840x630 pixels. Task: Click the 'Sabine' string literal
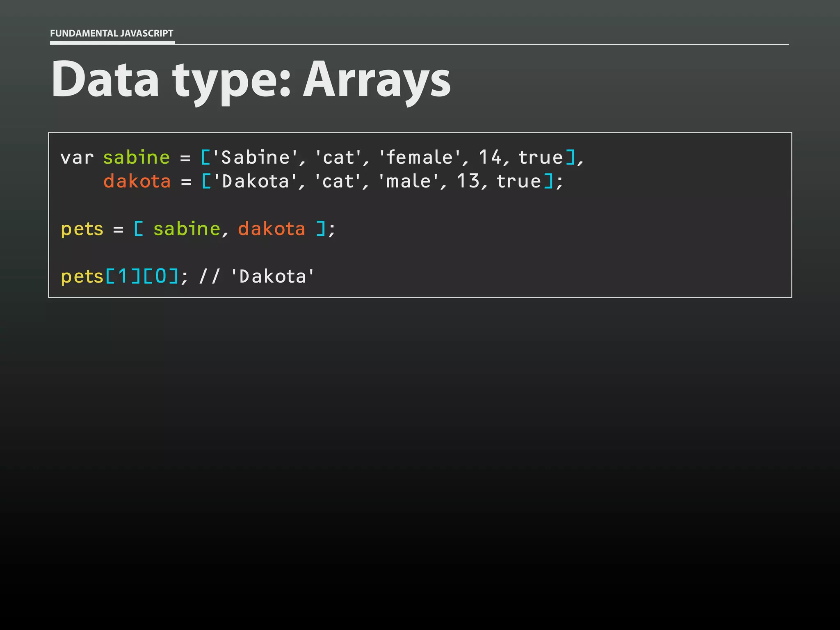point(256,157)
